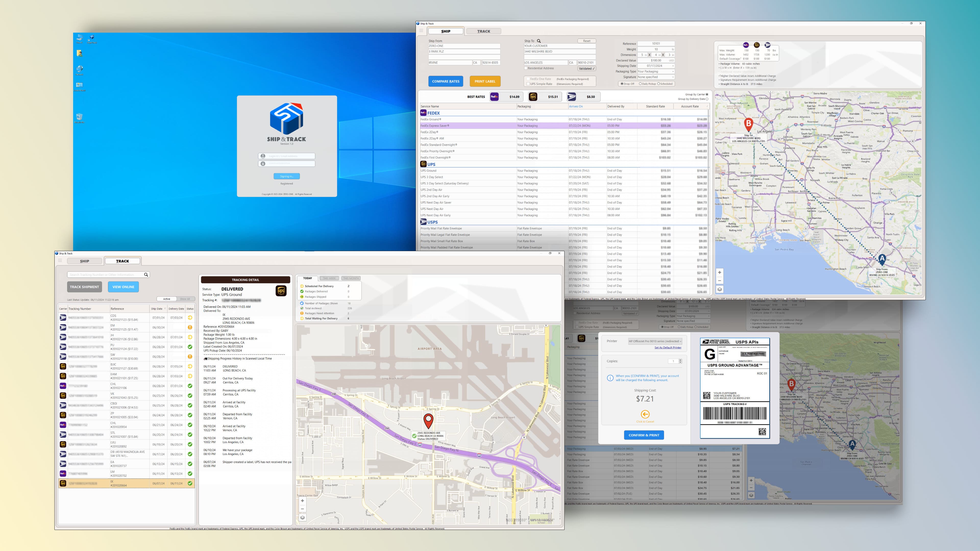The height and width of the screenshot is (551, 980).
Task: Click COMPARE RATES button
Action: (446, 81)
